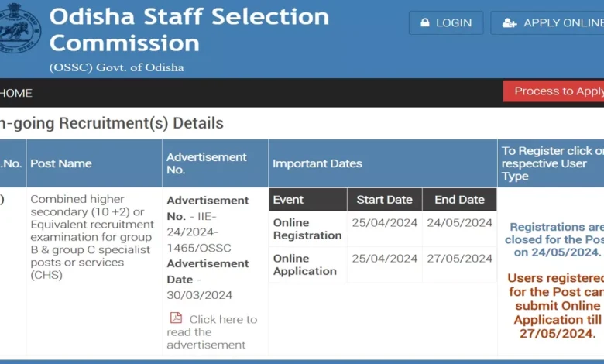This screenshot has width=604, height=364.
Task: Select the Post Name column header
Action: coord(61,163)
